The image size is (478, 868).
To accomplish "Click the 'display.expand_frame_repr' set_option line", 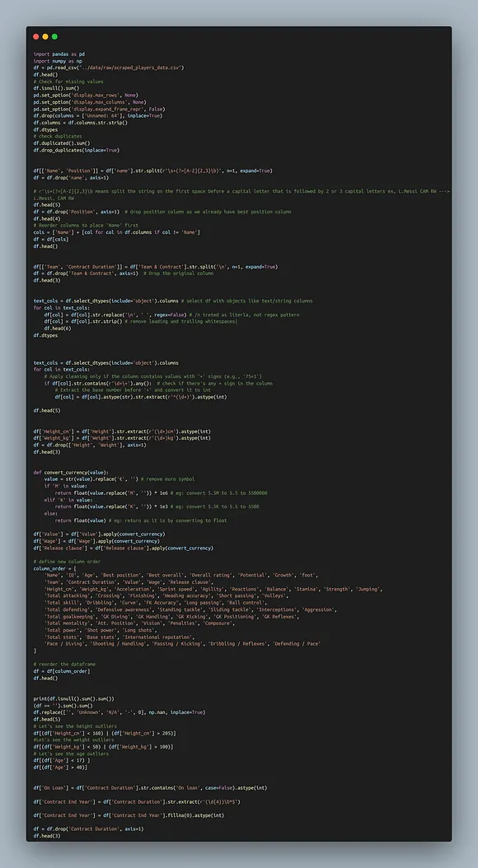I will click(98, 109).
